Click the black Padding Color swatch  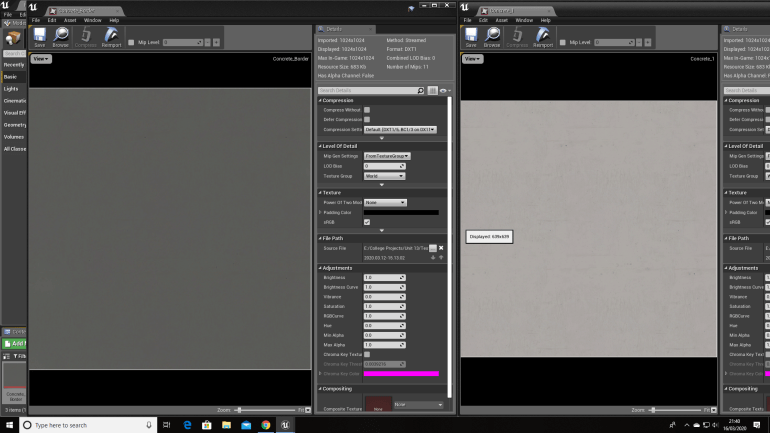tap(401, 213)
